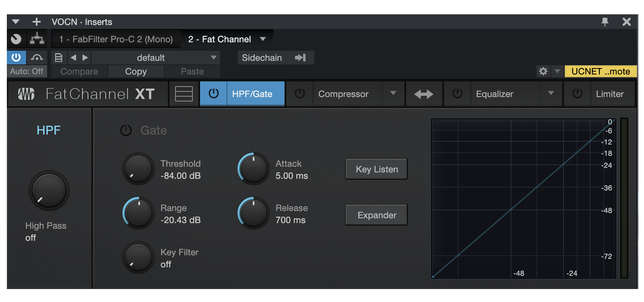Viewport: 644px width, 302px height.
Task: Open the preset file menu icon
Action: [x=59, y=58]
